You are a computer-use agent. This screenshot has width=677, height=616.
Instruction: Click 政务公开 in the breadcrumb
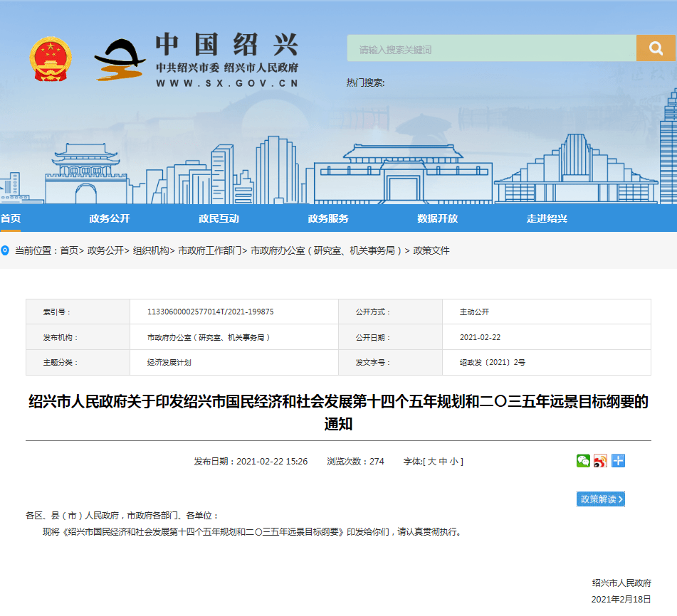[x=106, y=250]
